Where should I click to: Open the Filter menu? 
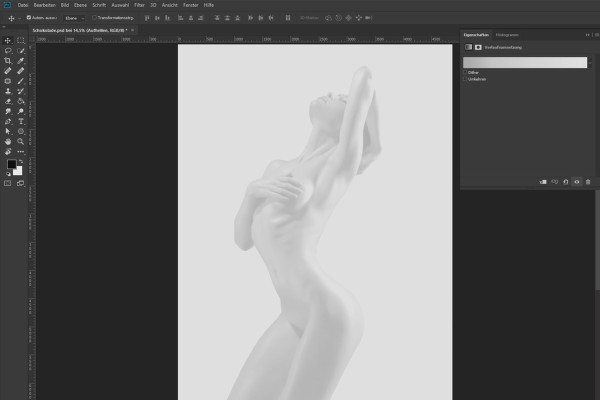[139, 5]
